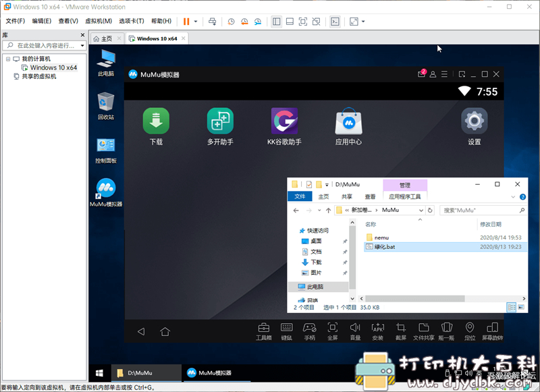The image size is (540, 392).
Task: Open the Windows Start button in guest
Action: coord(99,372)
